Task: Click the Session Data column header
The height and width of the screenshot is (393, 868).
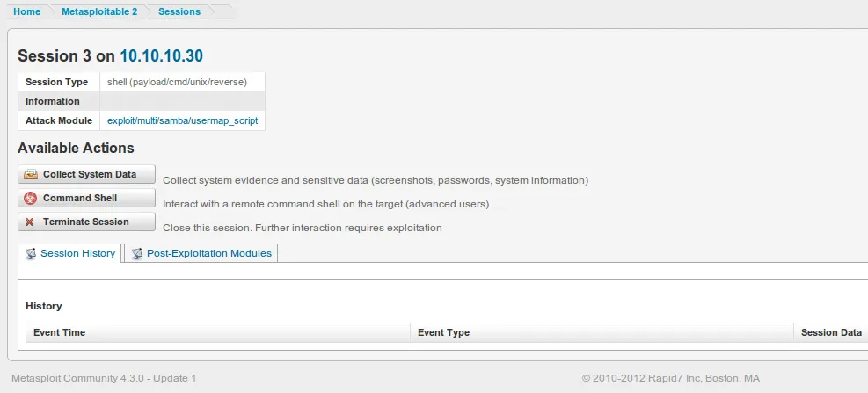Action: point(831,332)
